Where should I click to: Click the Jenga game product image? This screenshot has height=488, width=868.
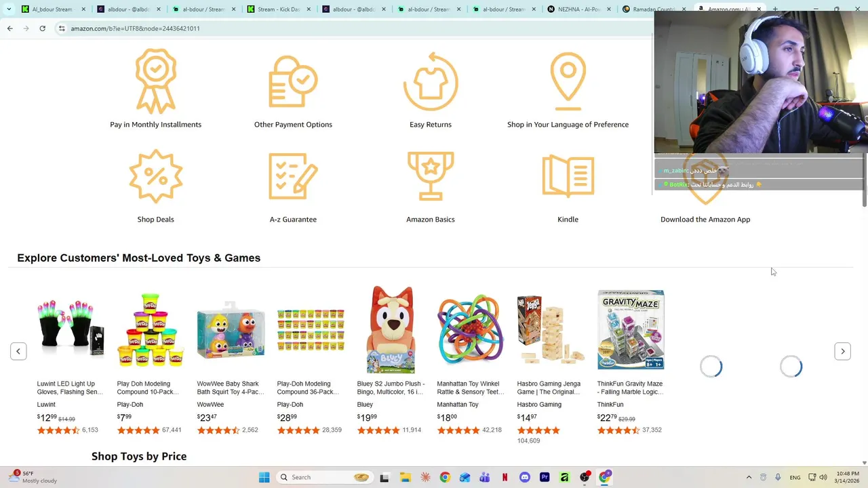click(551, 329)
